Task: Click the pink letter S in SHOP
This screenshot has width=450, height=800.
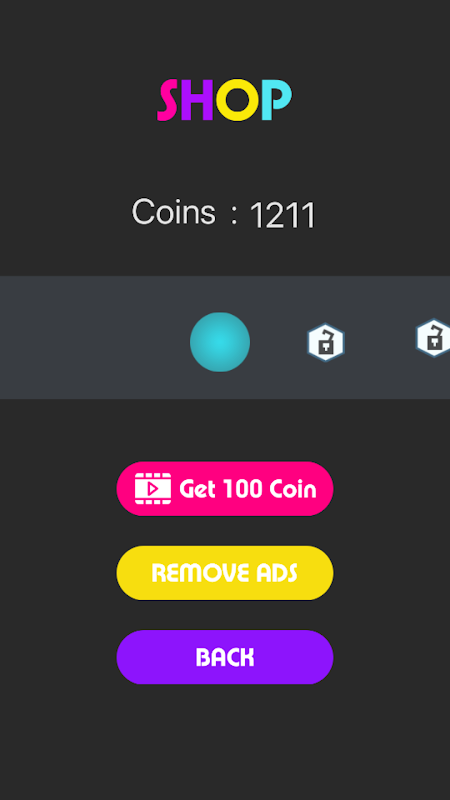Action: 168,99
